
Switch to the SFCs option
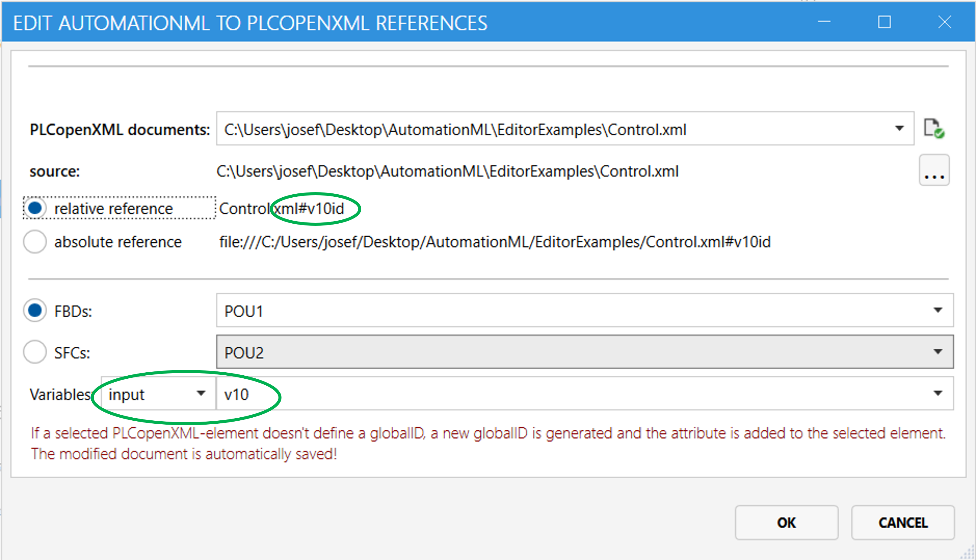[35, 351]
